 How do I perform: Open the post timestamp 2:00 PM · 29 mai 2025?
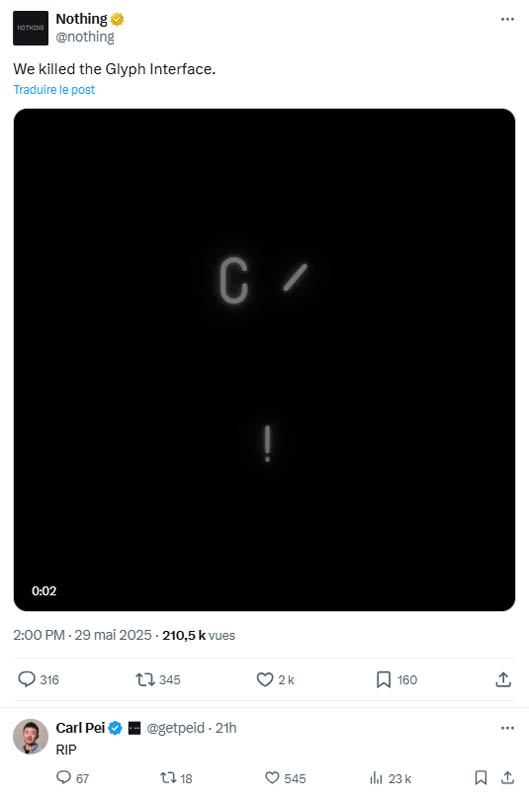[83, 635]
